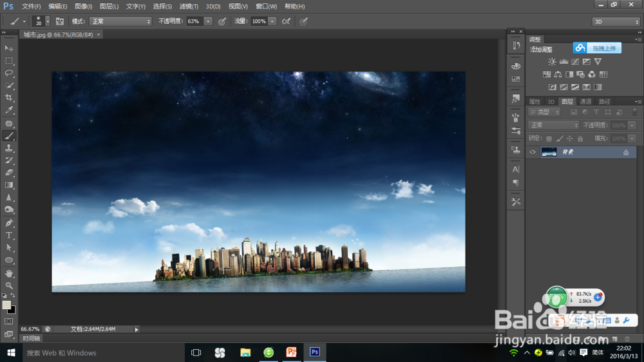Select the Zoom tool
Image resolution: width=644 pixels, height=362 pixels.
pos(9,285)
